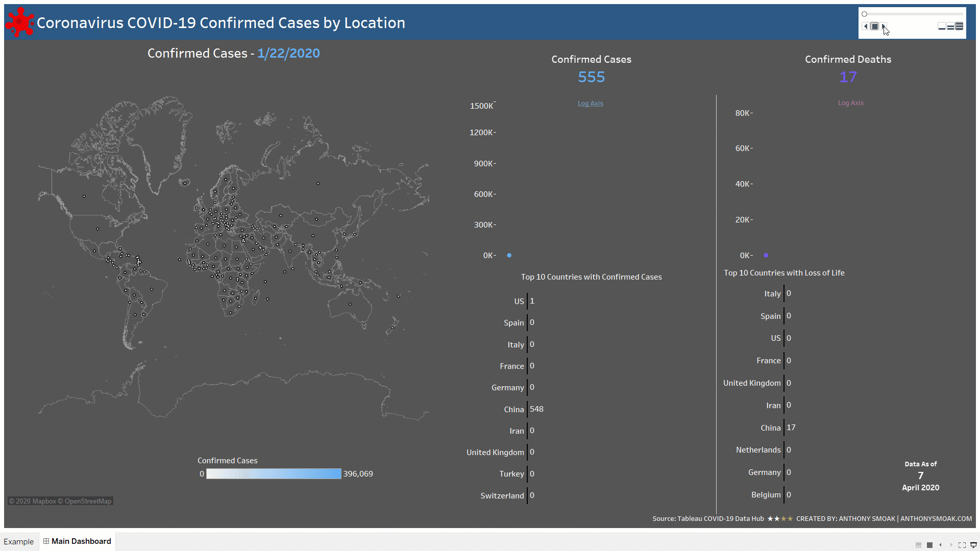Click the sheet thumbnail toggle in the status bar
The width and height of the screenshot is (980, 551).
tap(918, 545)
